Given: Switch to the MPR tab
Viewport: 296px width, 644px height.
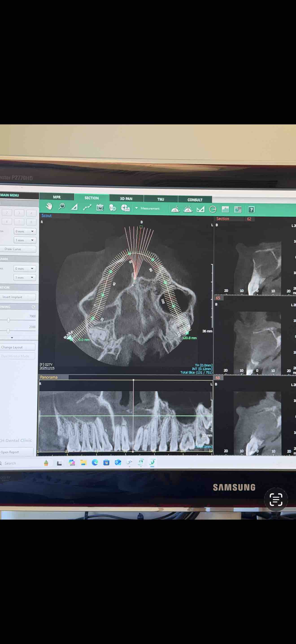Looking at the screenshot, I should click(x=57, y=197).
